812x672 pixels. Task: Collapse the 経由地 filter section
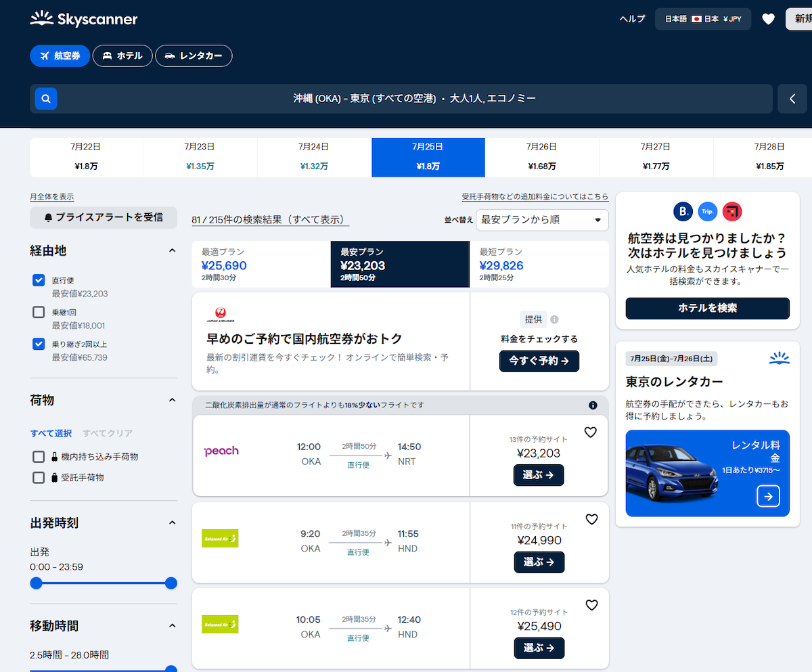point(172,251)
